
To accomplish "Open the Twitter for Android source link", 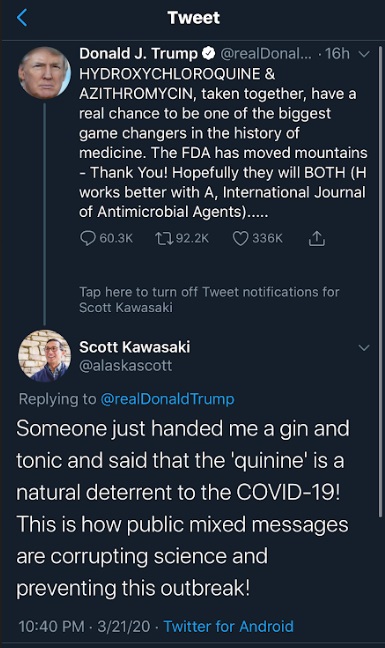I will coord(228,626).
